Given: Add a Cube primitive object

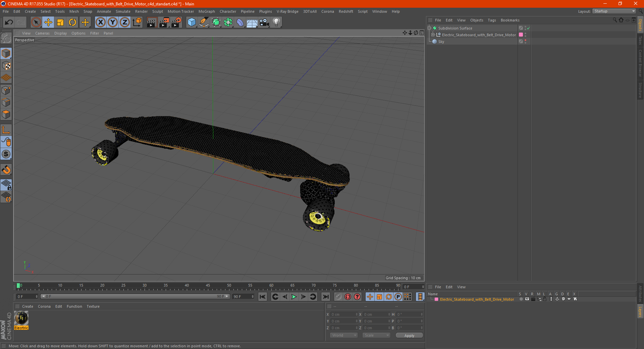Looking at the screenshot, I should tap(192, 22).
